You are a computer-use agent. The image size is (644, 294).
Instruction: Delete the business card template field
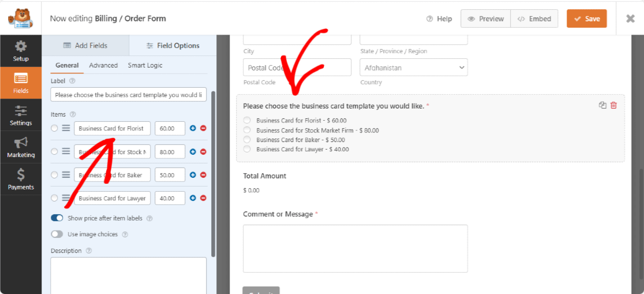(x=613, y=105)
